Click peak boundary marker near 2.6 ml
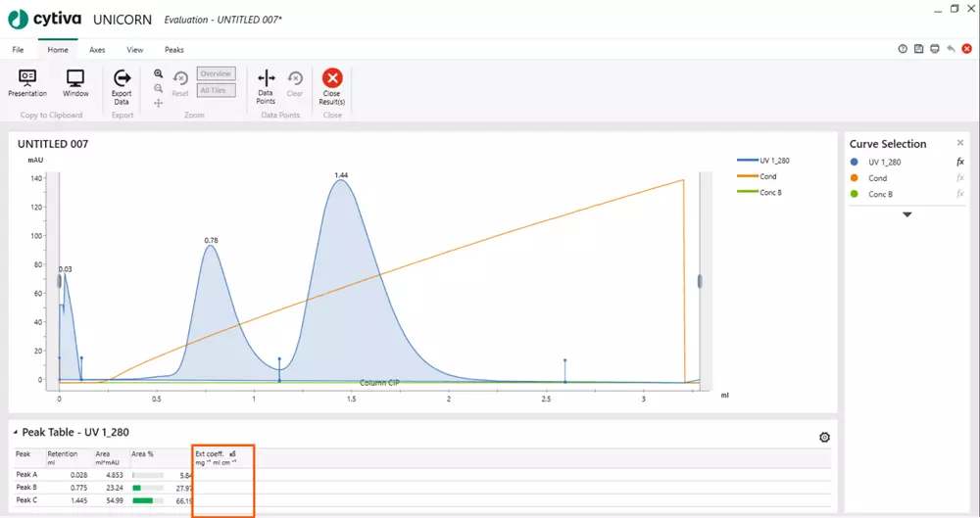980x518 pixels. [565, 370]
